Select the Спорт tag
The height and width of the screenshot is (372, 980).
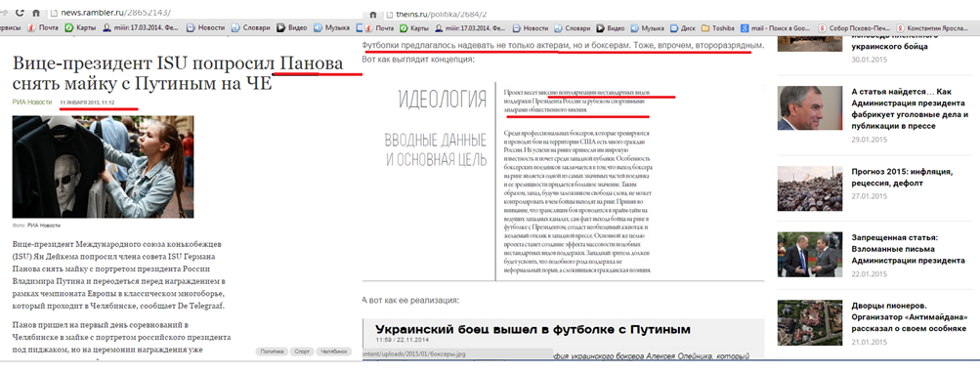tap(301, 351)
